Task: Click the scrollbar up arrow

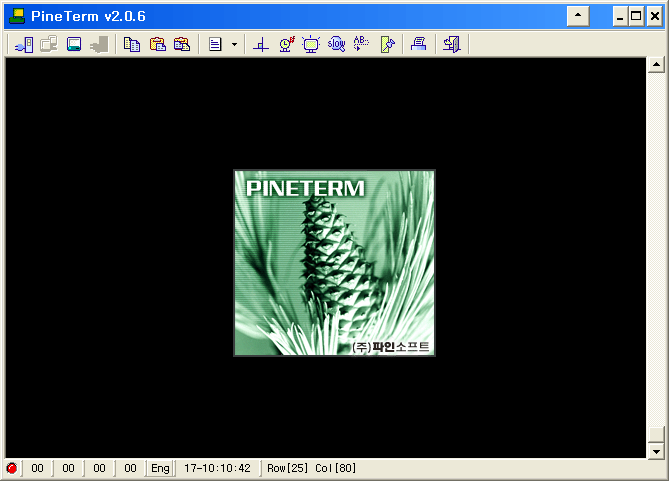Action: (656, 65)
